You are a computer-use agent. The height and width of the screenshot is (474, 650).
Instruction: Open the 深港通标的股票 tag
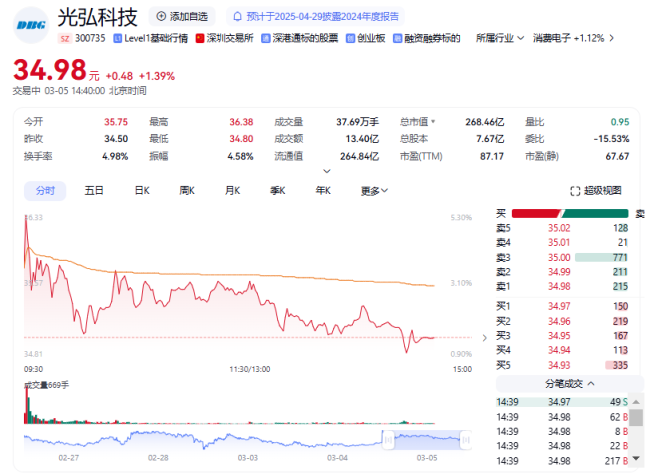click(300, 39)
